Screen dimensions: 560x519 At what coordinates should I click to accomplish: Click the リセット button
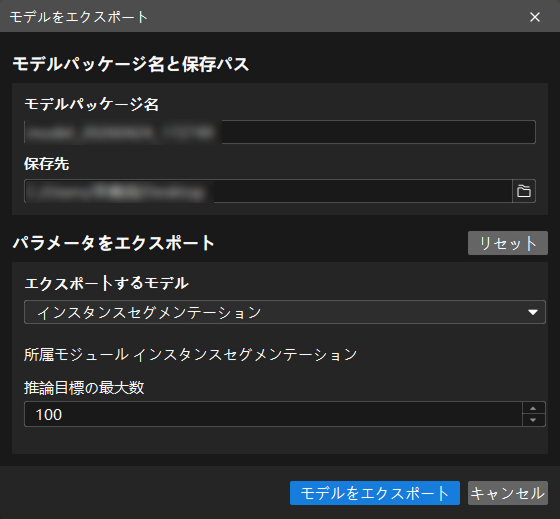coord(508,243)
